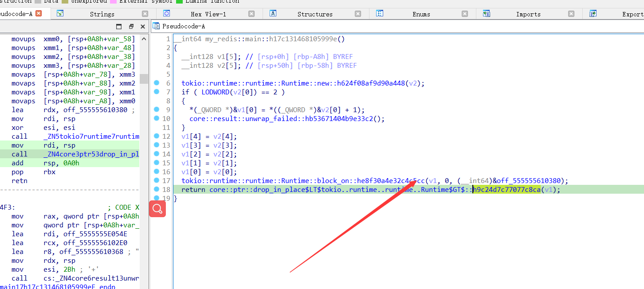This screenshot has width=644, height=289.
Task: Float the disassembly panel window
Action: click(131, 27)
